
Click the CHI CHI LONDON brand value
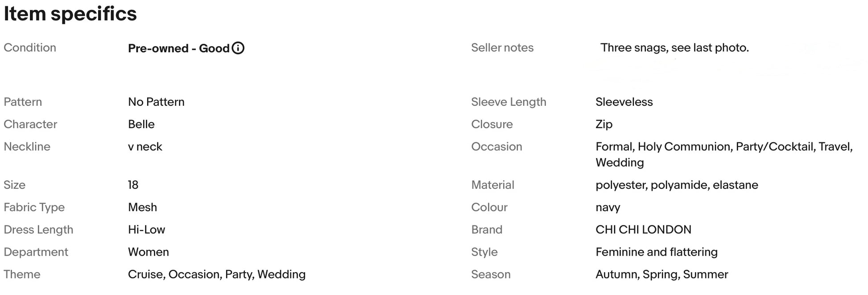pos(643,229)
